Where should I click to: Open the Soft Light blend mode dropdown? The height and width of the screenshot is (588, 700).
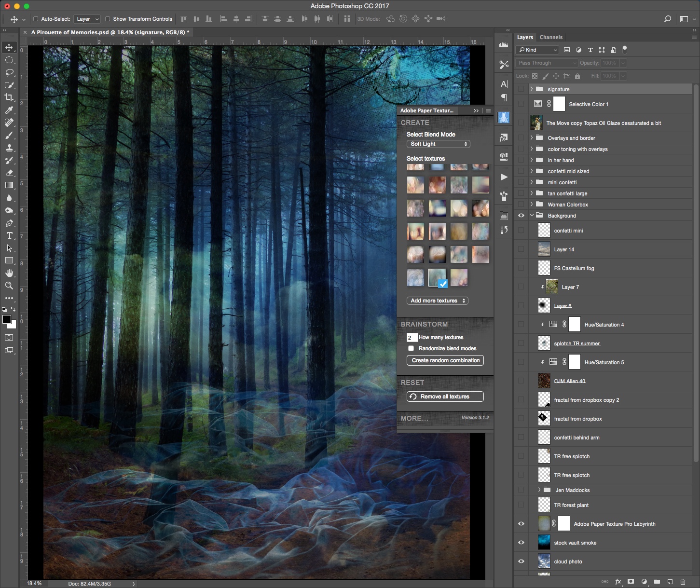click(x=438, y=144)
